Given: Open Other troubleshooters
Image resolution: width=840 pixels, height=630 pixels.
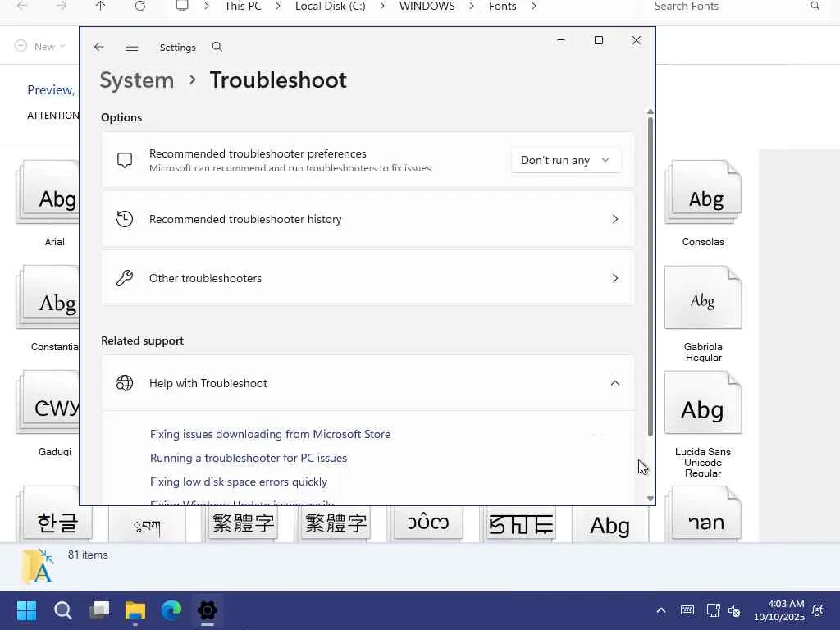Looking at the screenshot, I should click(x=367, y=278).
